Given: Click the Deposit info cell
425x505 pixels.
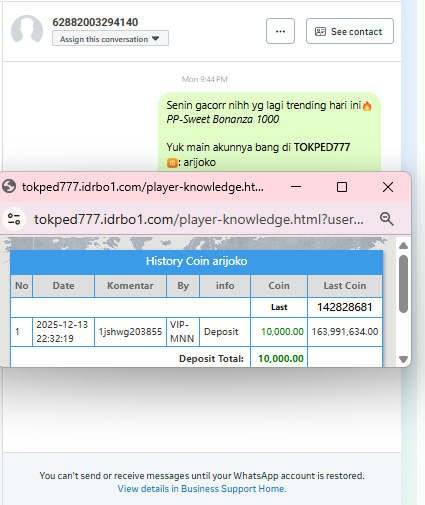Looking at the screenshot, I should click(225, 332).
